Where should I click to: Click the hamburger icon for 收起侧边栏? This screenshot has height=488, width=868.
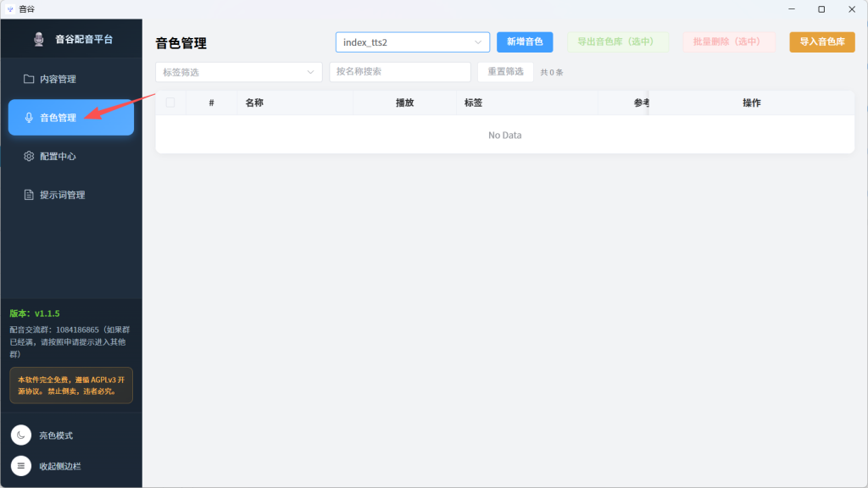point(21,466)
